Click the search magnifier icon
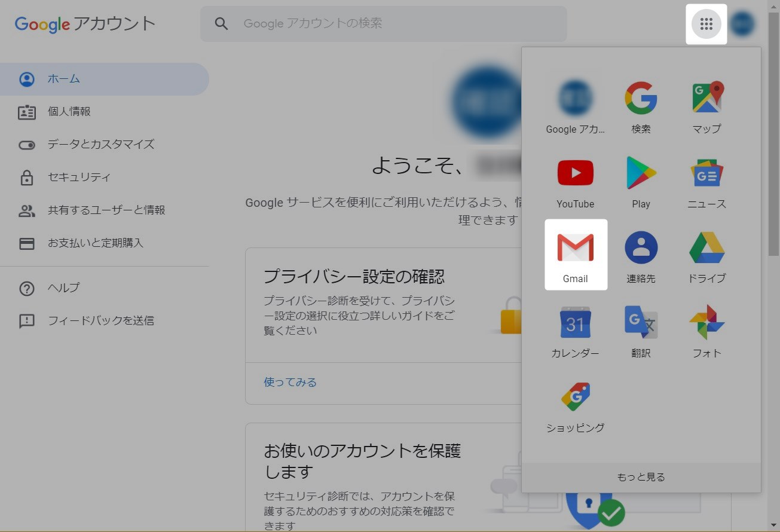 pyautogui.click(x=221, y=24)
